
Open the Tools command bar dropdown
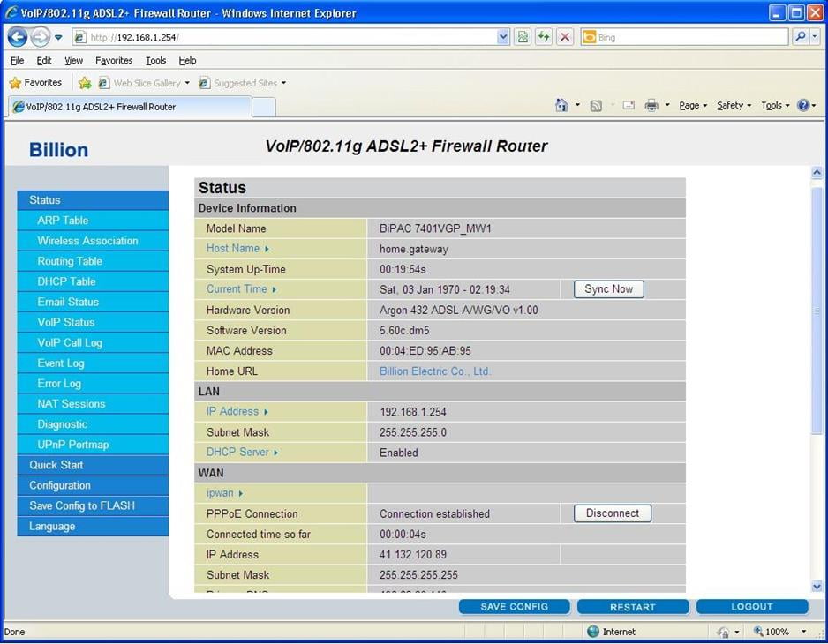(775, 106)
